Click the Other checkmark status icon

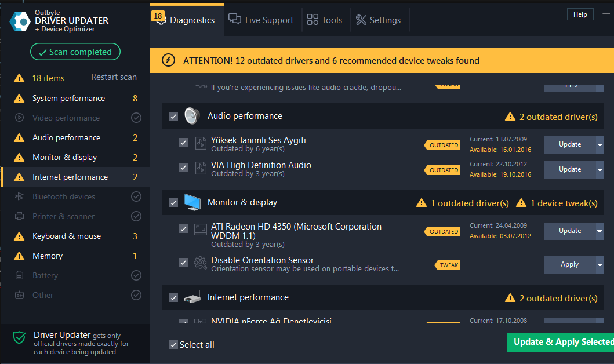point(136,294)
